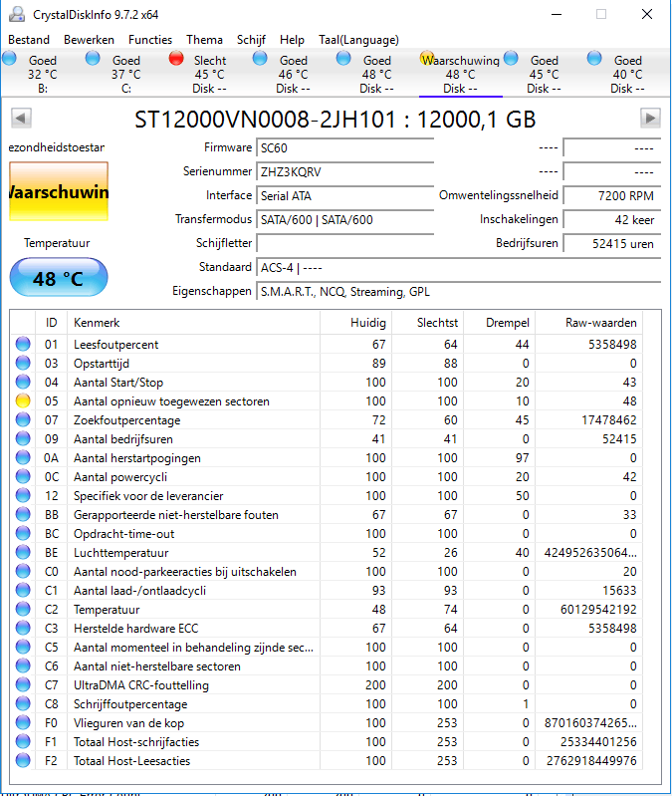Minimize the CrystalDiskInfo window

[x=557, y=14]
